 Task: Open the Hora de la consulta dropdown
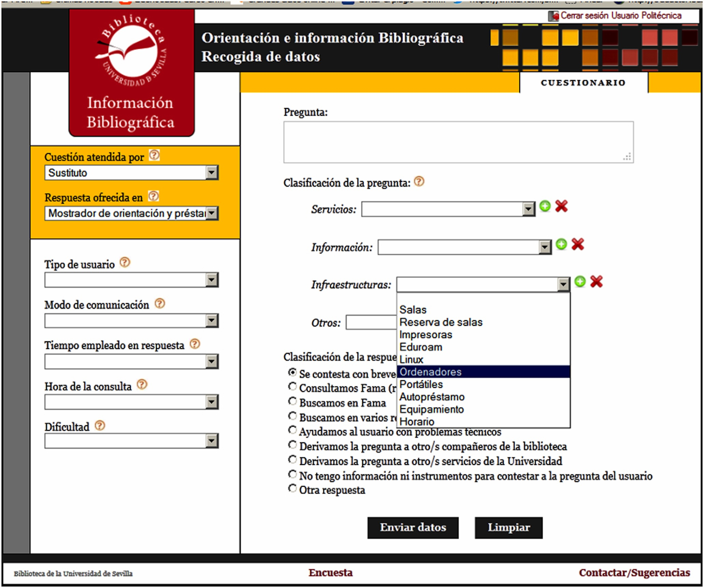(x=131, y=402)
